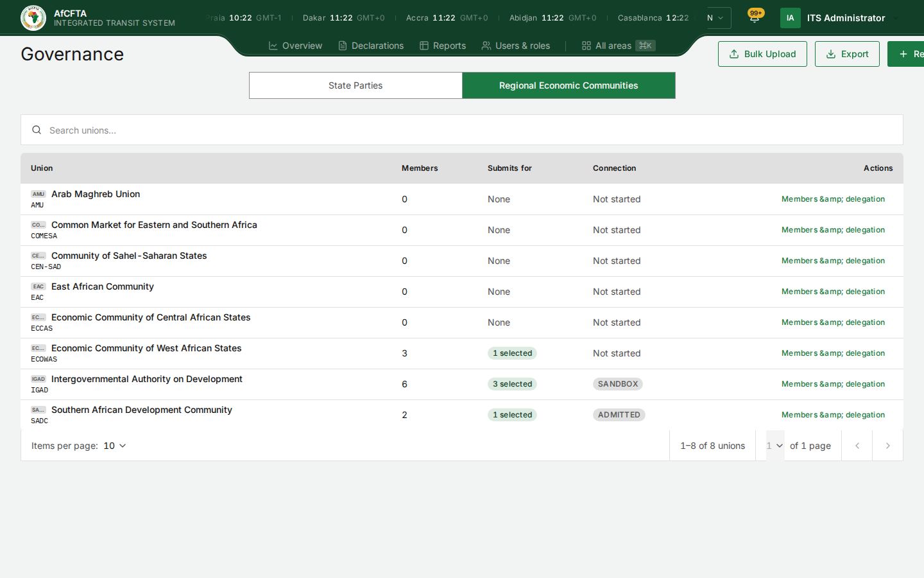Screen dimensions: 924x578
Task: Click the 3 selected badge for IGAD
Action: pos(512,384)
